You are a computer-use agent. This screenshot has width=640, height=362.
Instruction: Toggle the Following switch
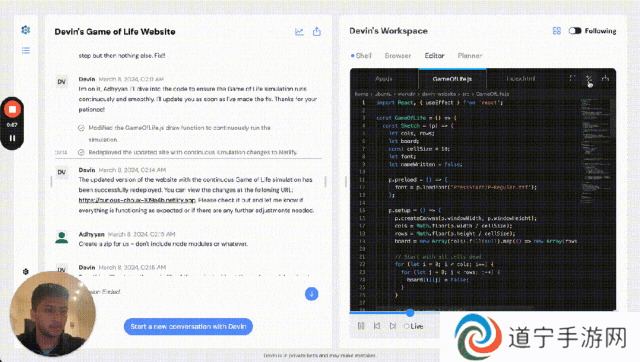(575, 31)
